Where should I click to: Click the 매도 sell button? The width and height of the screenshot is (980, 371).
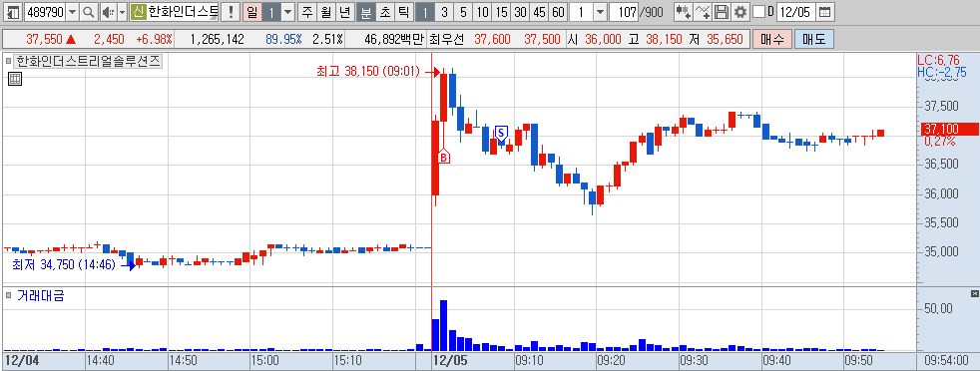coord(813,39)
